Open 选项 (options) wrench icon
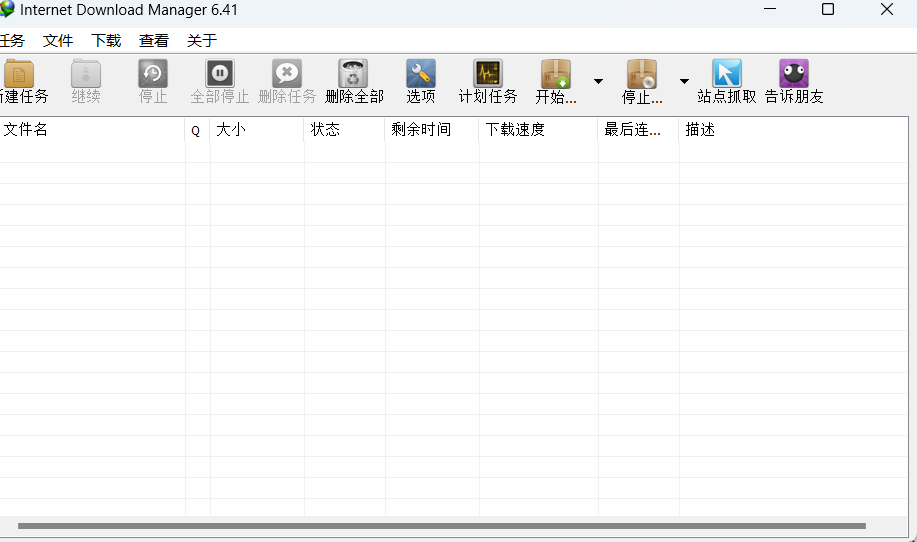Viewport: 917px width, 542px height. tap(420, 74)
